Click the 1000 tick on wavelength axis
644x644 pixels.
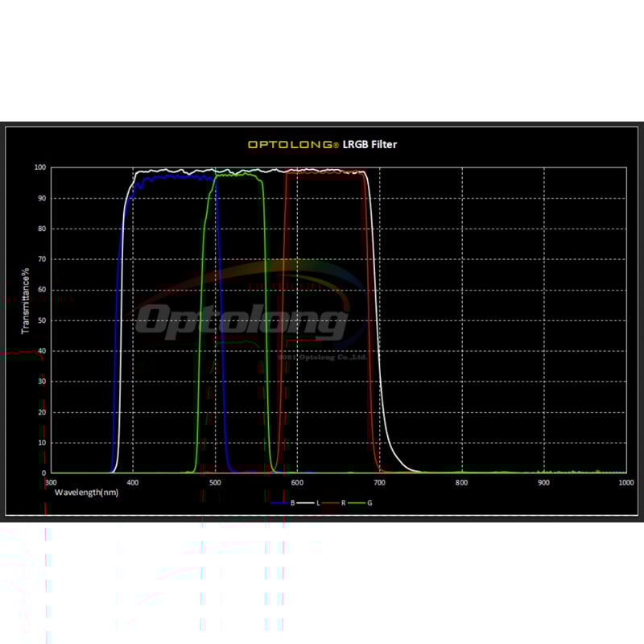625,481
